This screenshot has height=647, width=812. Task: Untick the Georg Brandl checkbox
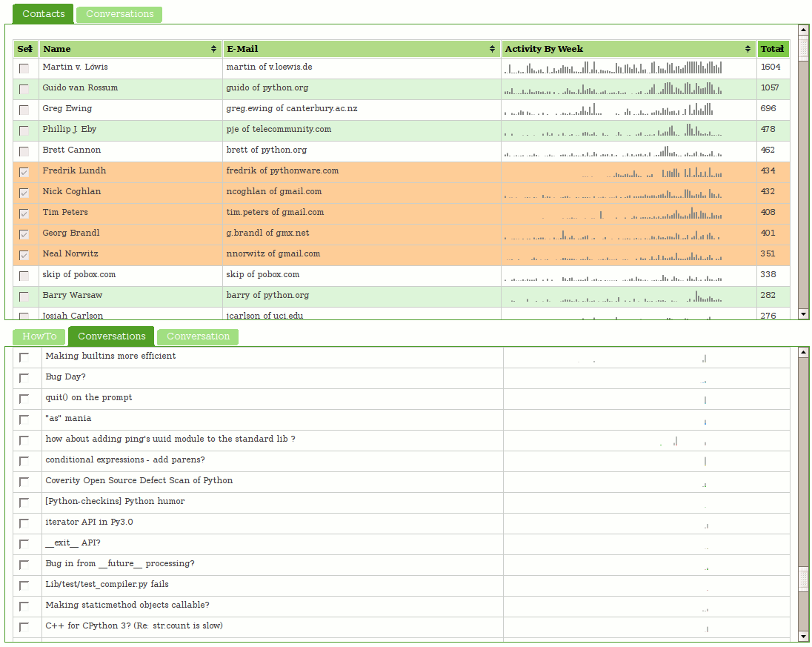point(24,234)
